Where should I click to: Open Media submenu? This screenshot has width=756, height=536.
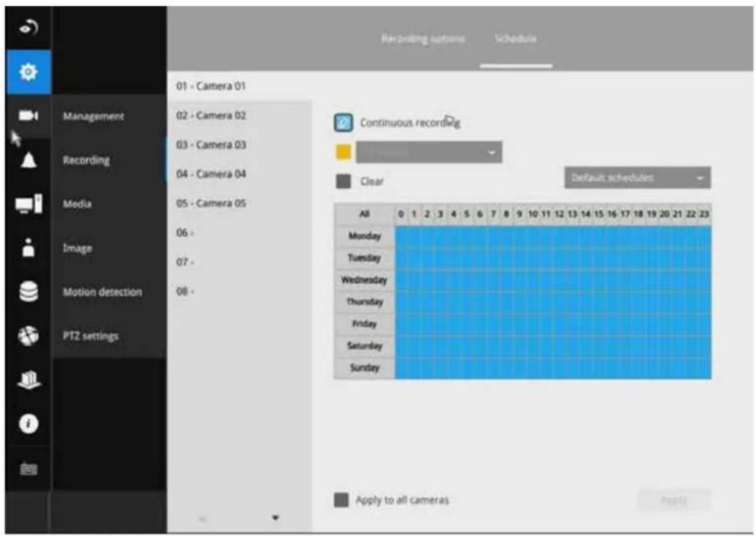77,204
